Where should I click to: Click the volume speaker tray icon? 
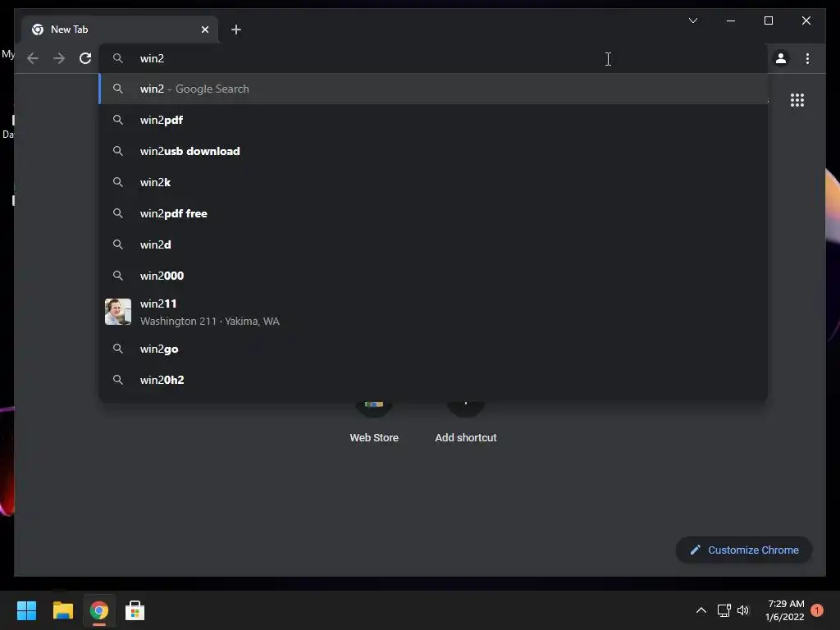pyautogui.click(x=743, y=610)
